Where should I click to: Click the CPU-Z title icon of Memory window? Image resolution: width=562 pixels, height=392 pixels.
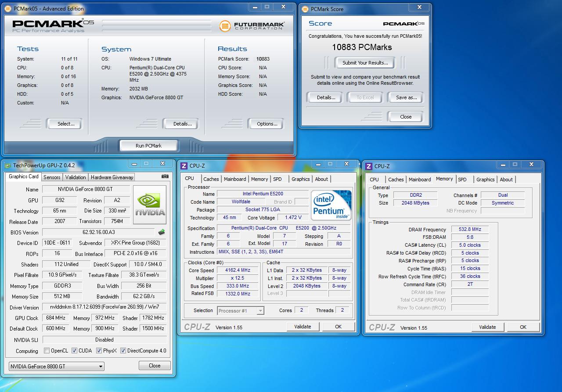[369, 166]
